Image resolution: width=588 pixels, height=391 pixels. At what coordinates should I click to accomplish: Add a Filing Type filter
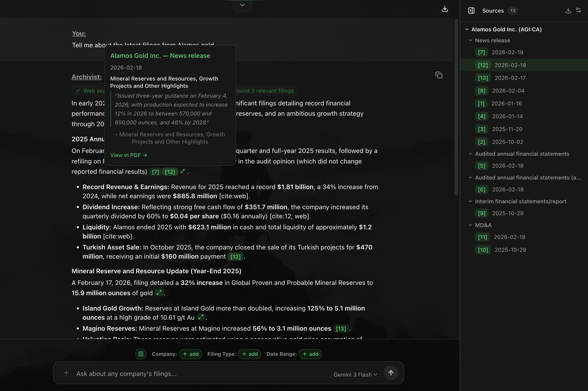coord(249,354)
